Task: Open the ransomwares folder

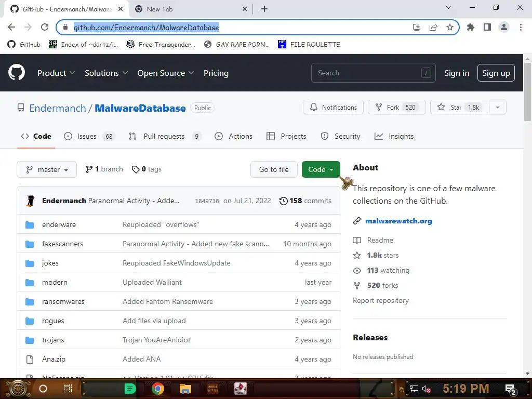Action: coord(63,301)
